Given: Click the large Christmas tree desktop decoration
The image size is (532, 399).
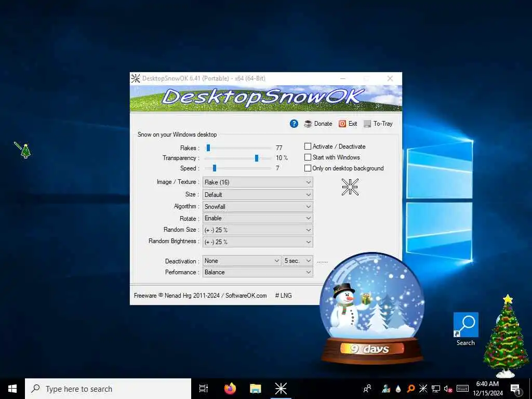Looking at the screenshot, I should (506, 336).
